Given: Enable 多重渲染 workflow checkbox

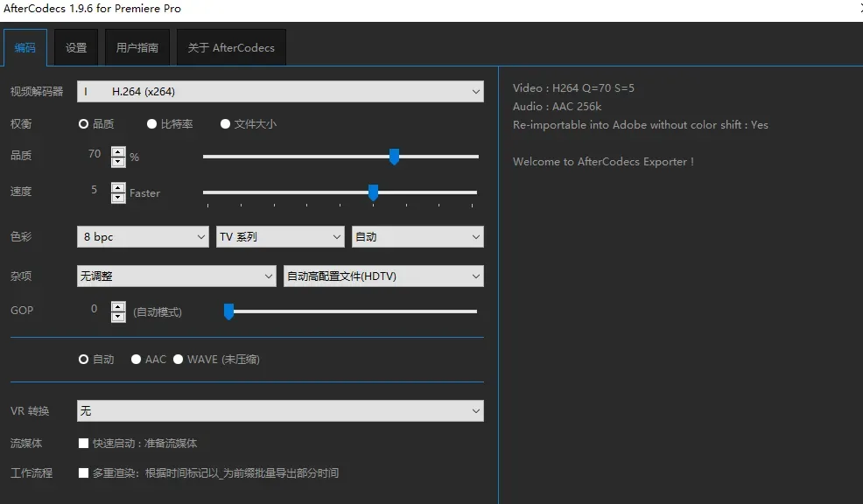Looking at the screenshot, I should 84,472.
